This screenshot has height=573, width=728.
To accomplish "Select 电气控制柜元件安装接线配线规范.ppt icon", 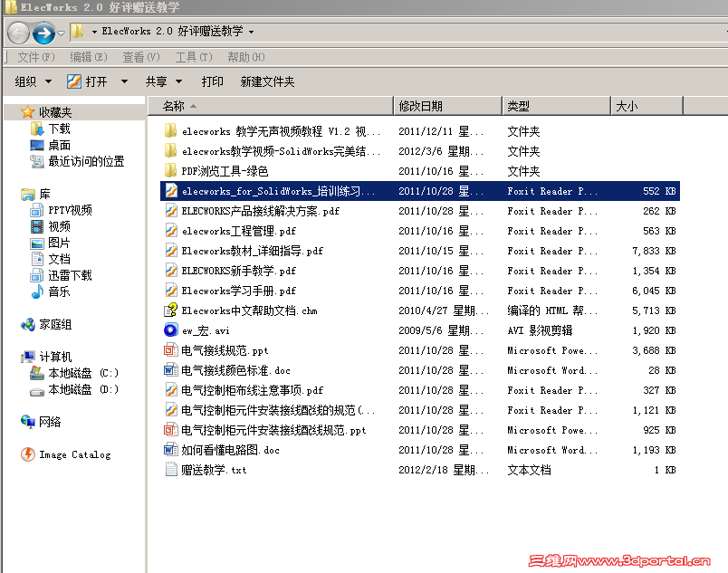I will tap(171, 430).
